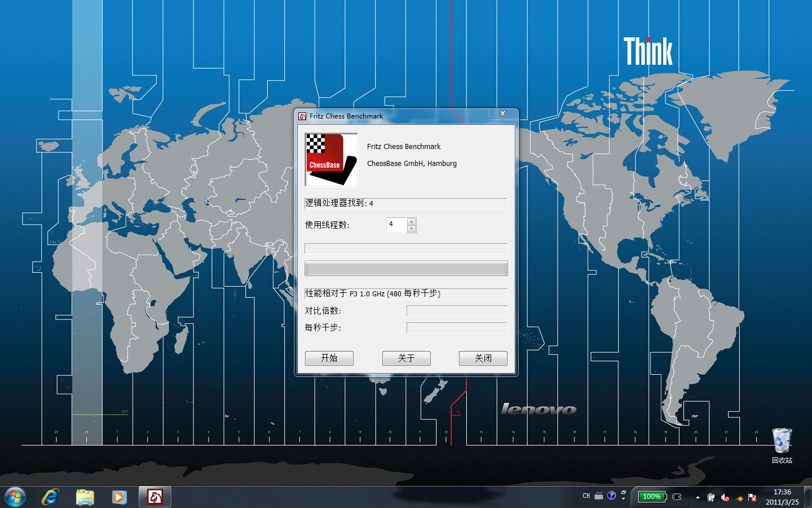The width and height of the screenshot is (812, 508).
Task: Open Windows Explorer from the taskbar
Action: [85, 497]
